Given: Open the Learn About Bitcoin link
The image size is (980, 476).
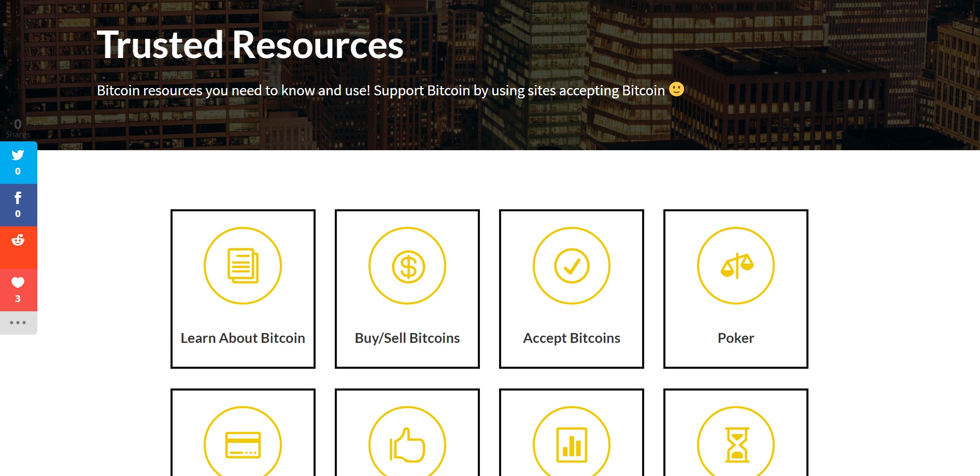Looking at the screenshot, I should coord(243,338).
